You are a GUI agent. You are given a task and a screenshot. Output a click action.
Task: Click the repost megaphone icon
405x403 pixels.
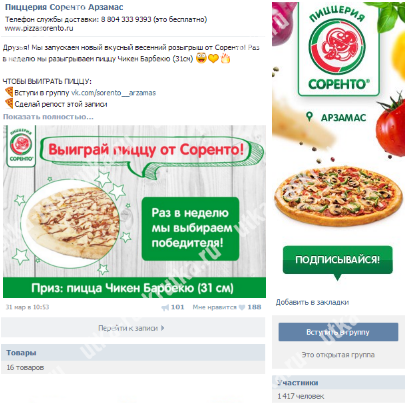point(165,307)
